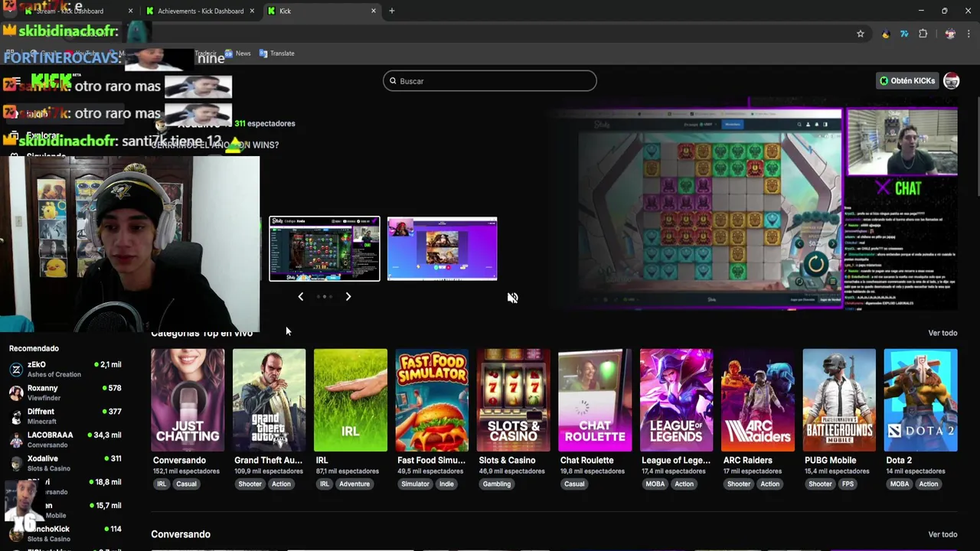Open Roxanny's channel avatar in the sidebar
This screenshot has height=551, width=980.
point(16,393)
